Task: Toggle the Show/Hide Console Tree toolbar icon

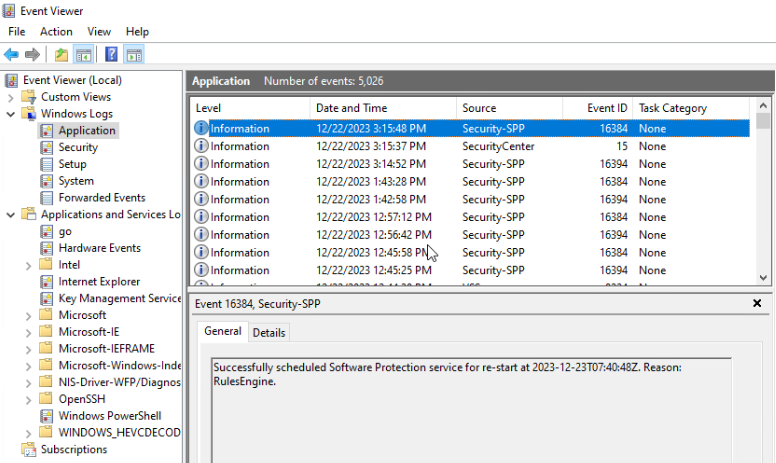Action: (x=84, y=54)
